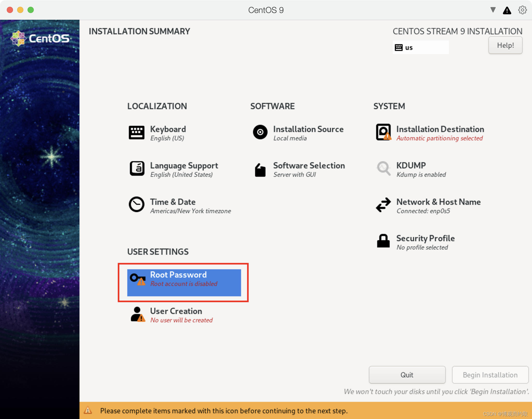This screenshot has height=419, width=532.
Task: Click the Network & Host Name arrows icon
Action: pyautogui.click(x=383, y=205)
